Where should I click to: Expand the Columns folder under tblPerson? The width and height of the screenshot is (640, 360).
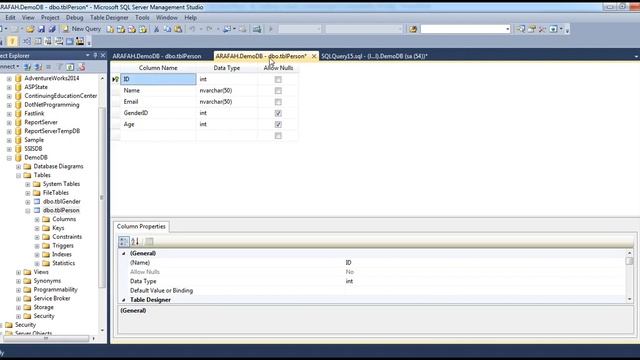click(x=37, y=219)
